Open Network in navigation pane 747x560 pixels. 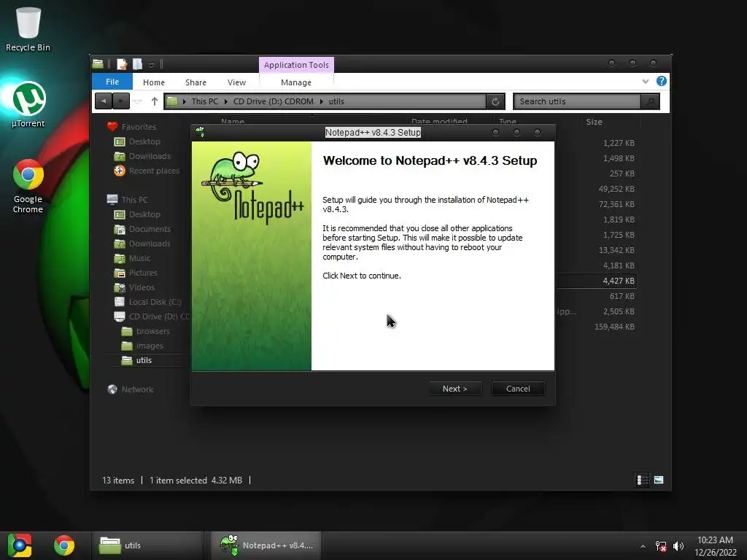[x=137, y=389]
